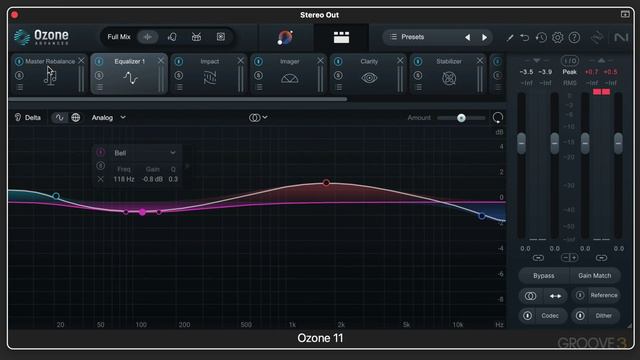Screen dimensions: 640x360
Task: Select the Full Mix waveform icon
Action: pos(147,37)
